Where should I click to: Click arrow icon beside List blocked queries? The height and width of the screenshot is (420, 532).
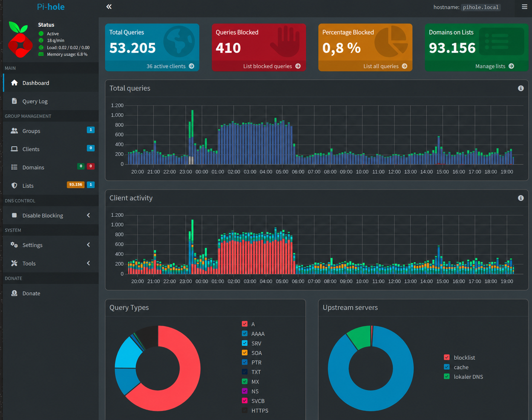coord(298,66)
